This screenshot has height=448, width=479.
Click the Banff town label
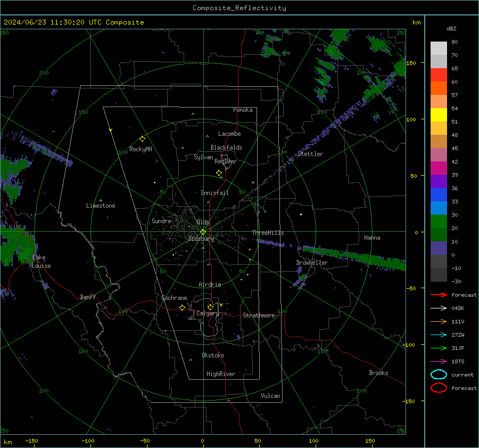tap(88, 297)
